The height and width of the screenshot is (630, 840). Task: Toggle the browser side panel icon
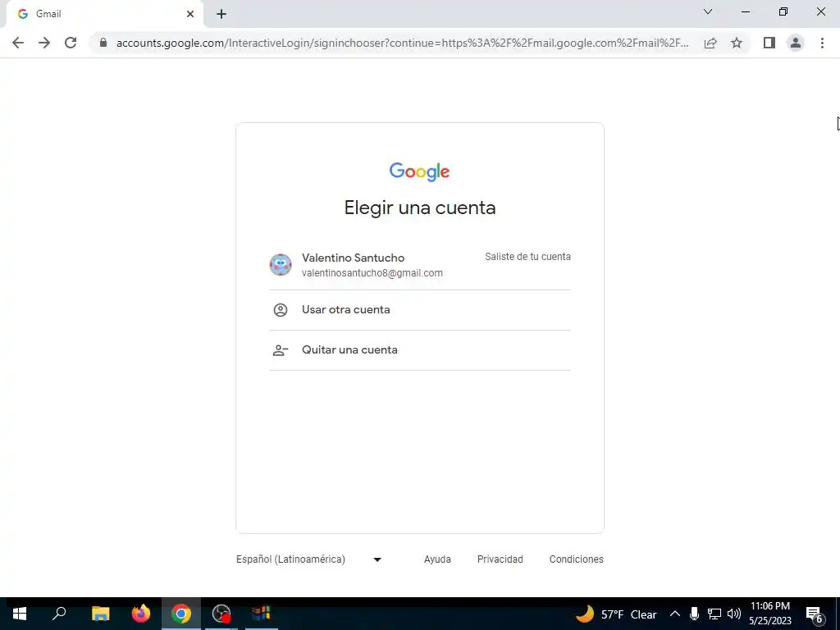(x=769, y=43)
